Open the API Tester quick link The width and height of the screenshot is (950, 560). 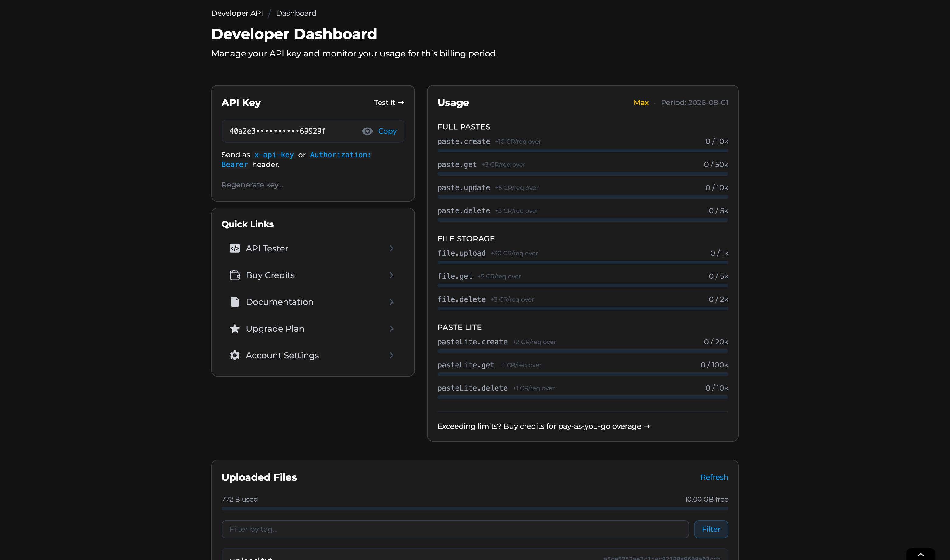[313, 248]
